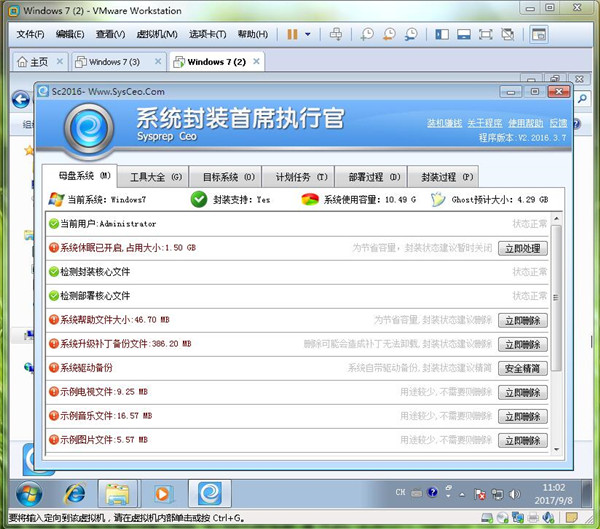Select Sysprep Ceo taskbar button
The image size is (600, 529).
tap(210, 493)
